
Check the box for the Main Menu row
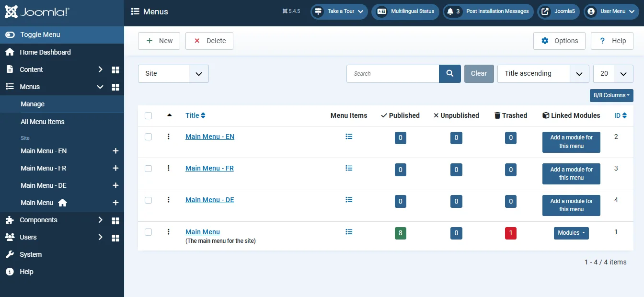click(148, 232)
